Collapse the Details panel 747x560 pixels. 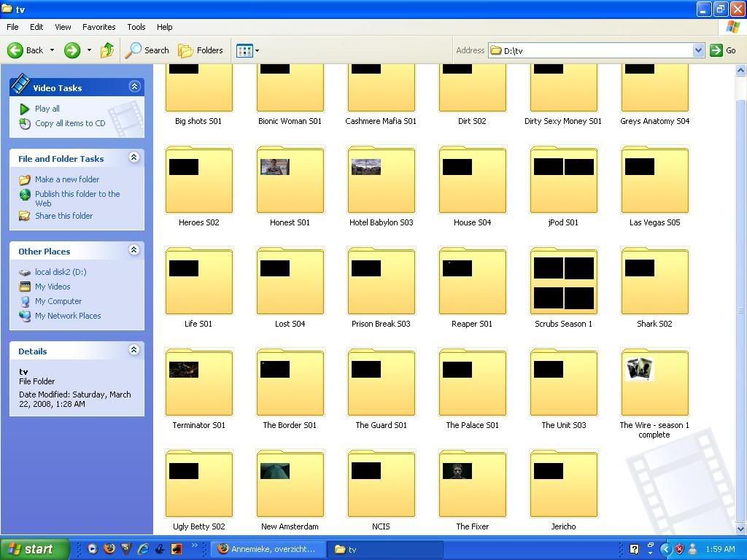(134, 349)
